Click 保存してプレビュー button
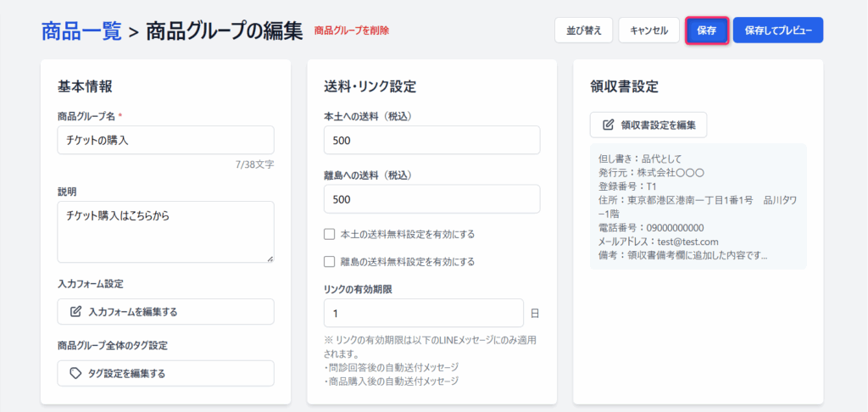The width and height of the screenshot is (868, 412). click(x=777, y=31)
